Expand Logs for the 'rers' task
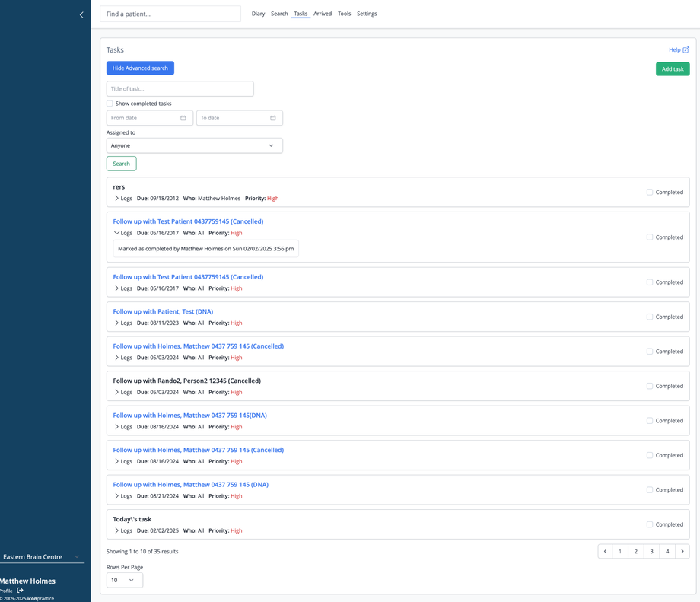 [x=123, y=199]
